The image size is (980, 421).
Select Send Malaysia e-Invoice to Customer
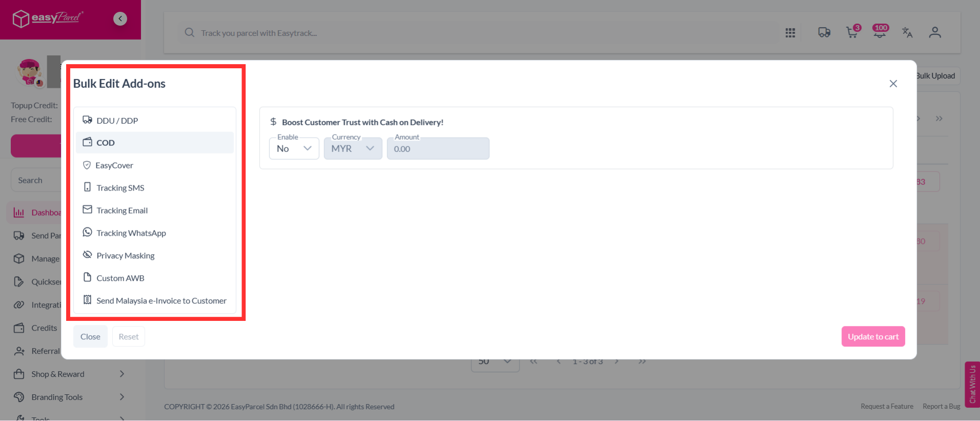click(155, 301)
